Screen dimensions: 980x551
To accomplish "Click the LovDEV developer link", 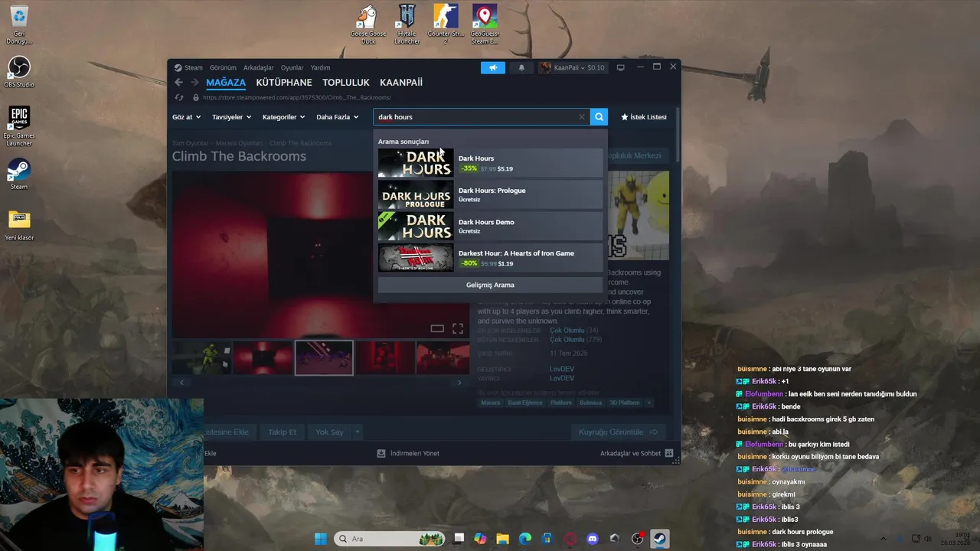I will (562, 369).
